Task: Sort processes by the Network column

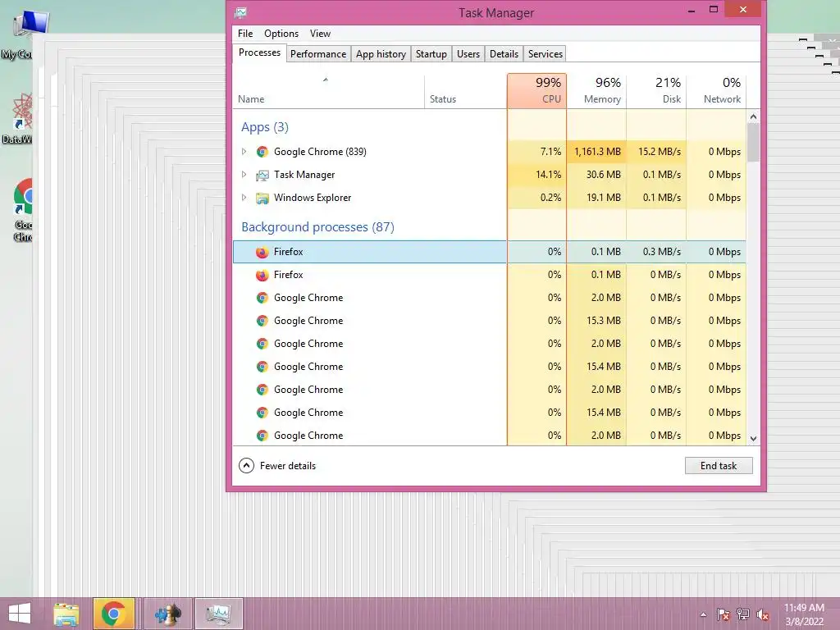Action: point(716,90)
